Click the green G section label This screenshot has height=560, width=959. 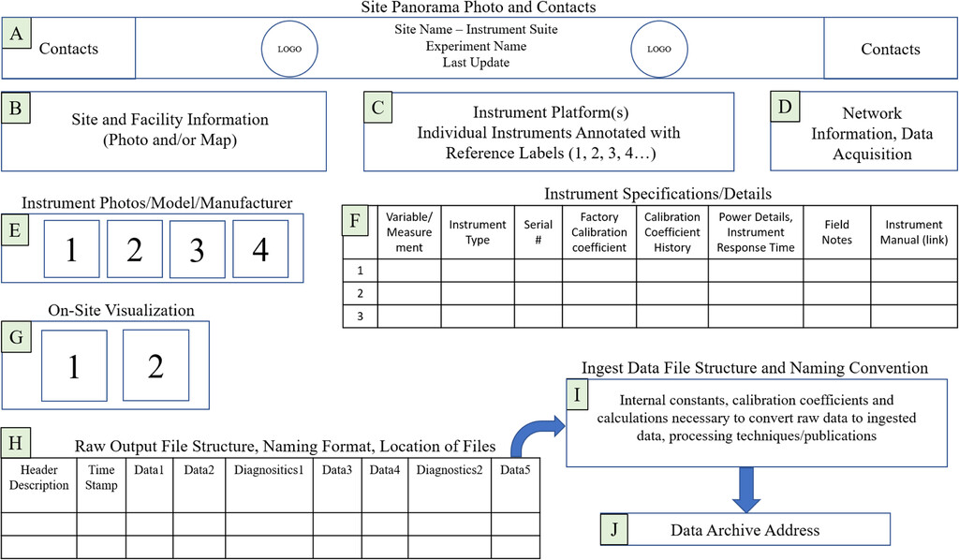[17, 337]
